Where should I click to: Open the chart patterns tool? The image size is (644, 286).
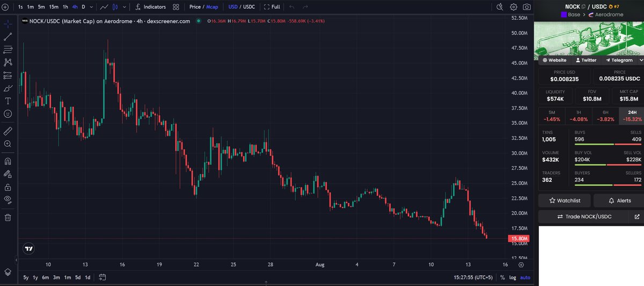[x=8, y=62]
